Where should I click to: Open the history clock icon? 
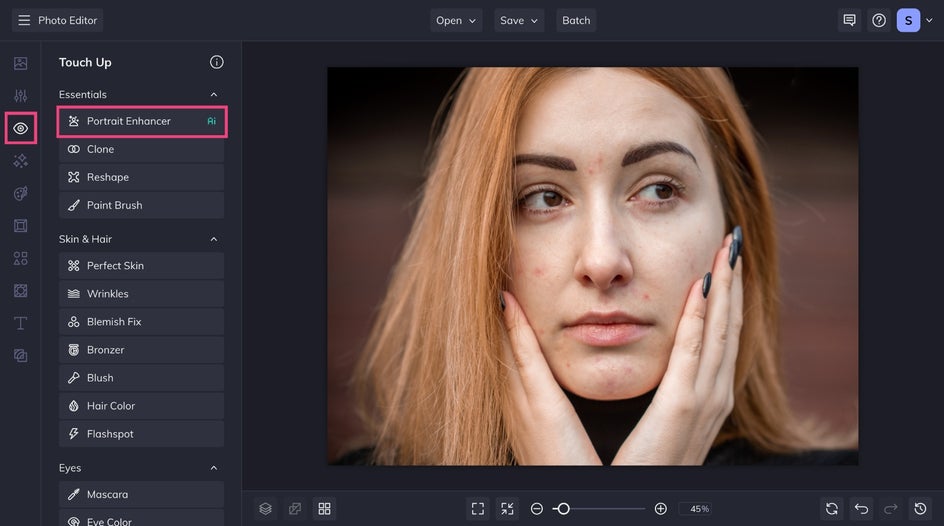920,509
